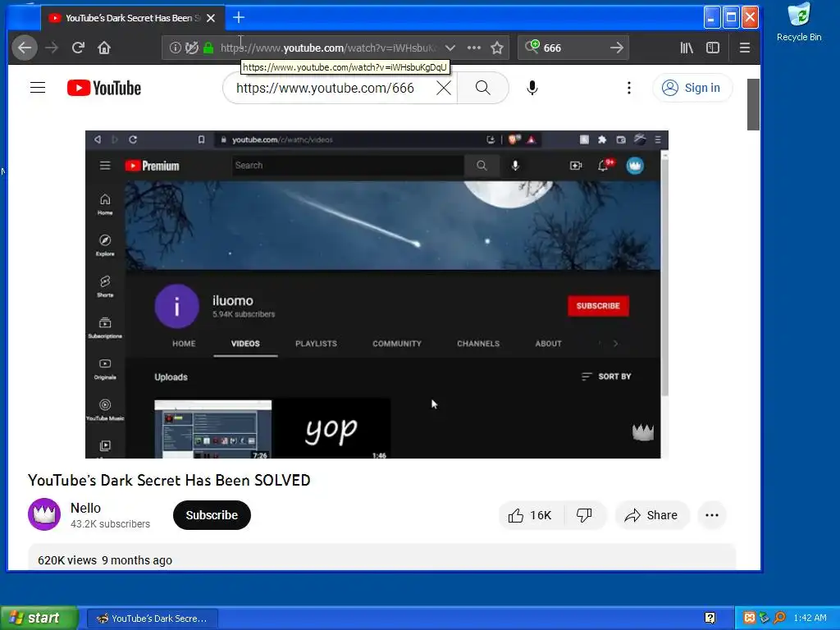Open the YouTube guide hamburger menu
Image resolution: width=840 pixels, height=630 pixels.
coord(38,87)
